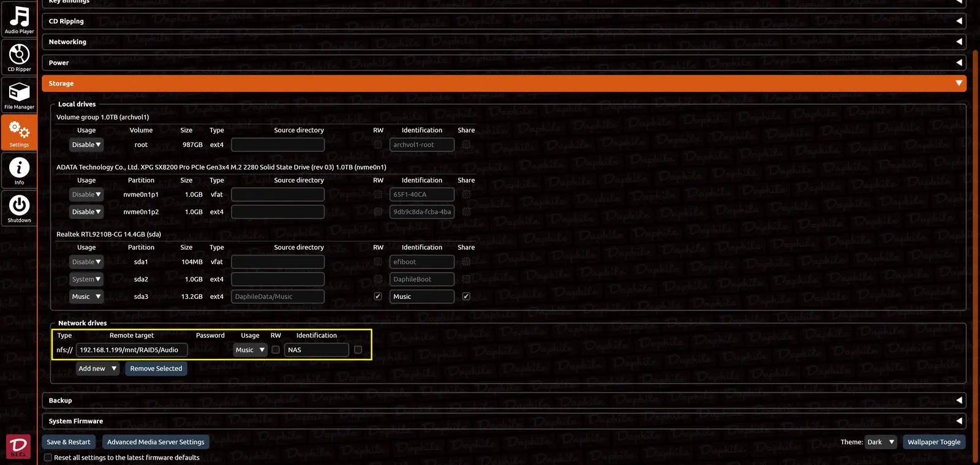Click the Daphile logo icon
This screenshot has height=465, width=980.
coord(18,446)
